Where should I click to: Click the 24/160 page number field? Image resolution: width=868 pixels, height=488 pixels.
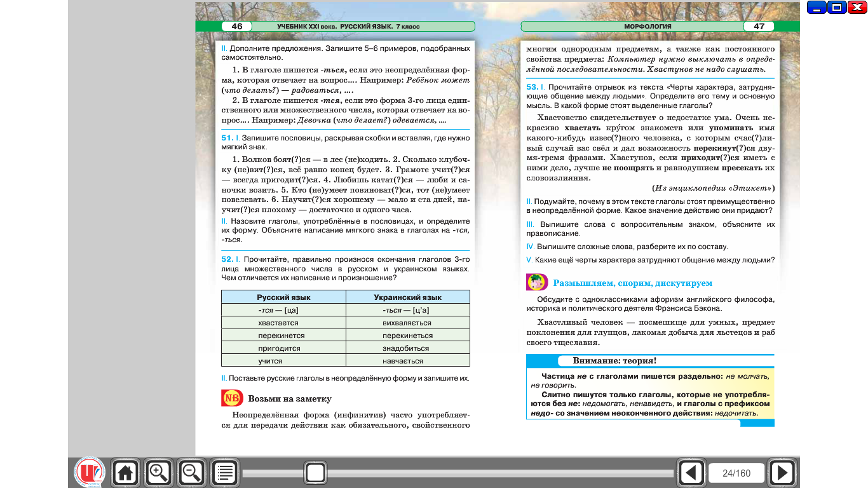[736, 473]
